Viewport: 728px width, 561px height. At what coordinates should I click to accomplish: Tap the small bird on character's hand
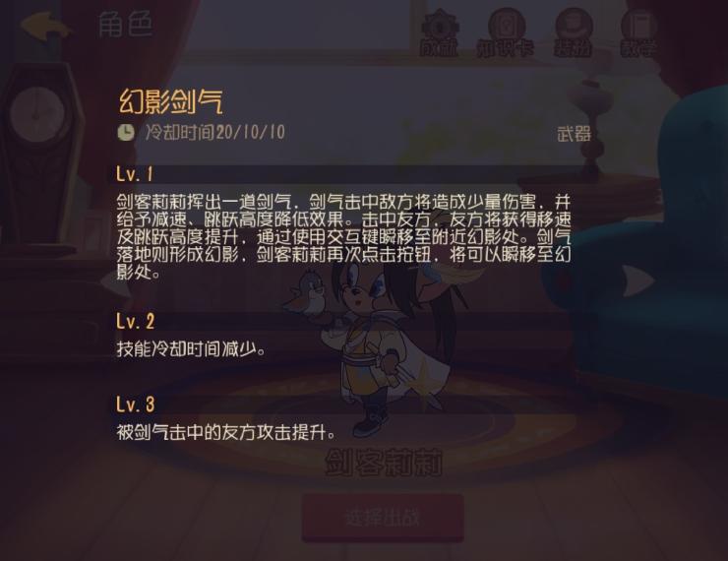(x=307, y=295)
